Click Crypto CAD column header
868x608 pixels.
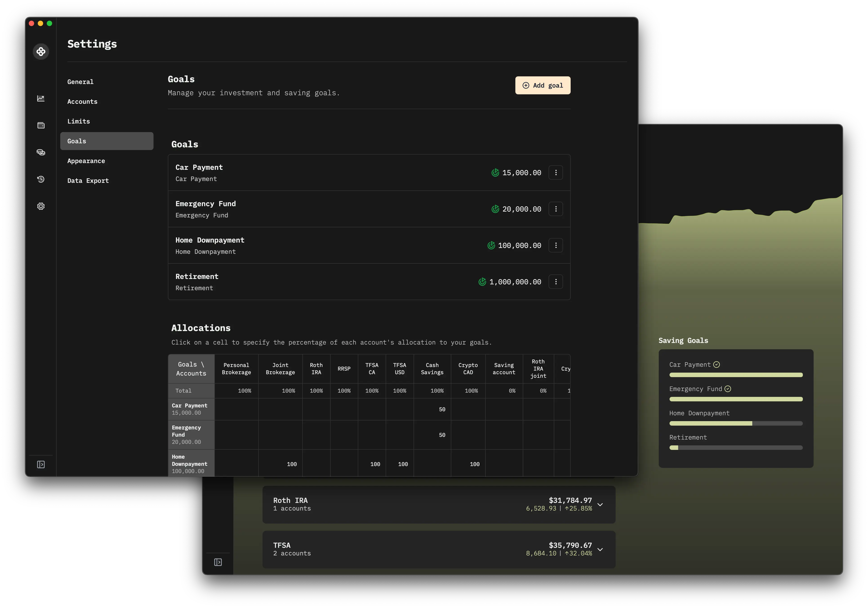click(x=468, y=369)
